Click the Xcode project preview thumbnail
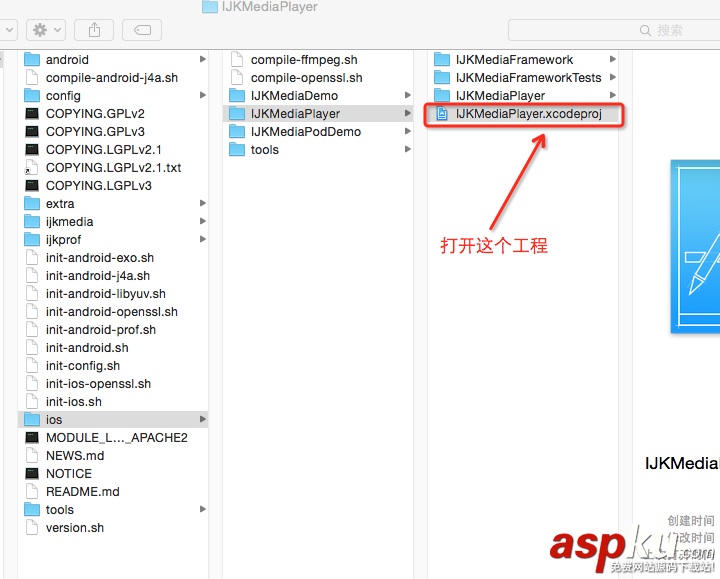The height and width of the screenshot is (579, 720). 695,247
